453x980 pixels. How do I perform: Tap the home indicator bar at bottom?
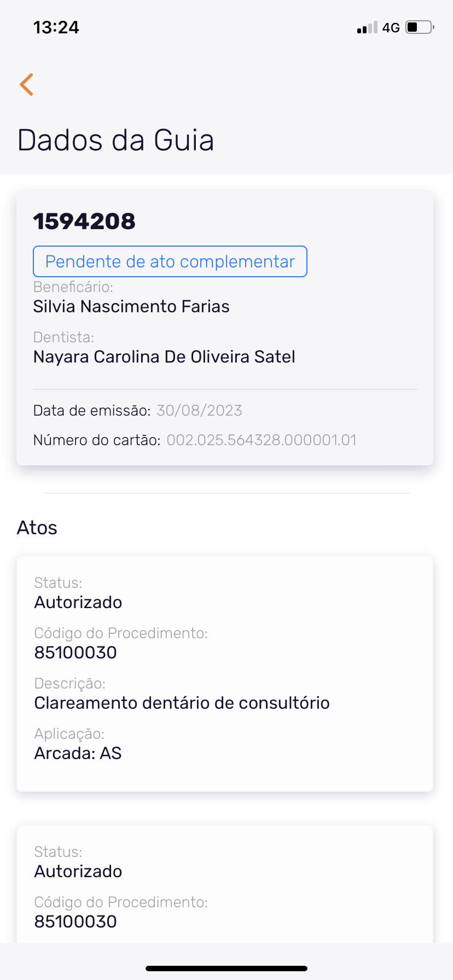pyautogui.click(x=226, y=968)
